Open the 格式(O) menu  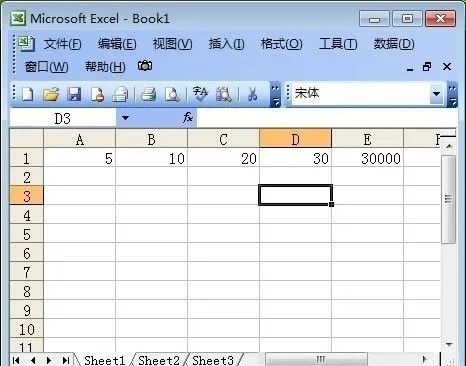(x=282, y=44)
